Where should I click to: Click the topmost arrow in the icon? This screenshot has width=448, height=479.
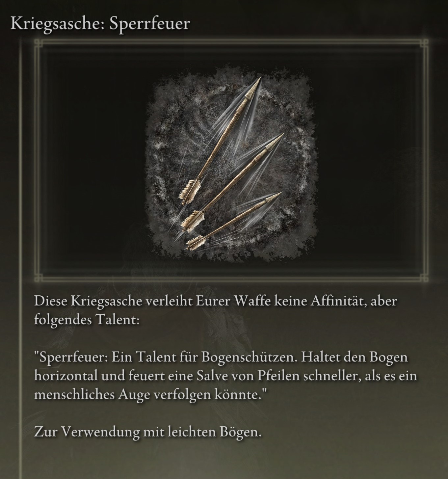220,138
